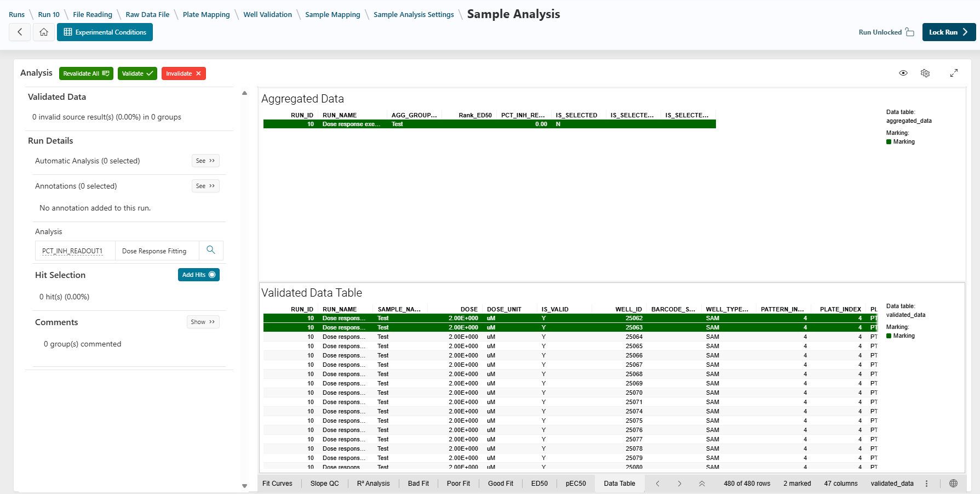Go back with the left chevron button
The height and width of the screenshot is (494, 980).
20,32
